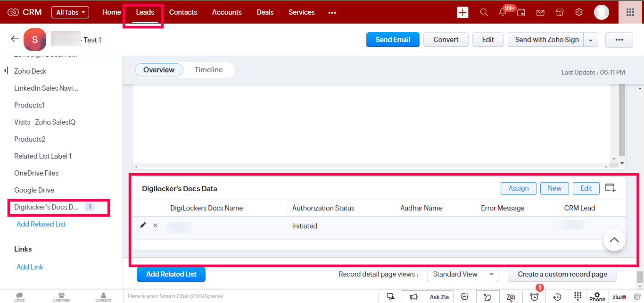Open the calendar icon in header
The height and width of the screenshot is (303, 644).
coord(521,13)
